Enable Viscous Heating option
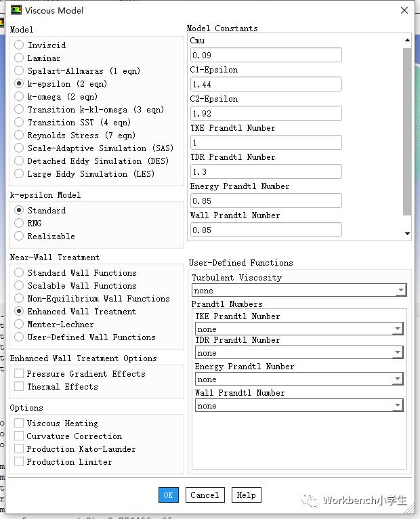Screen dimensions: 420x519 [19, 423]
